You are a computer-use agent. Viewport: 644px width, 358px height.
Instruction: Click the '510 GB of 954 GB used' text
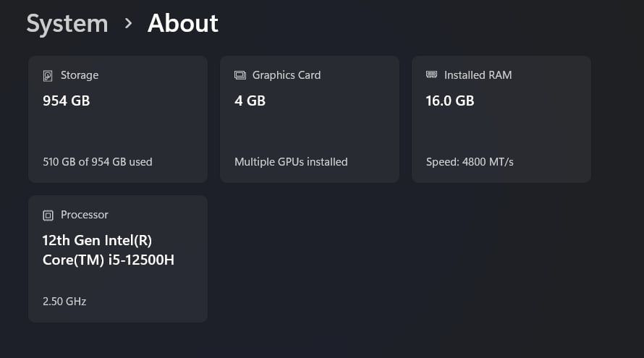(98, 162)
